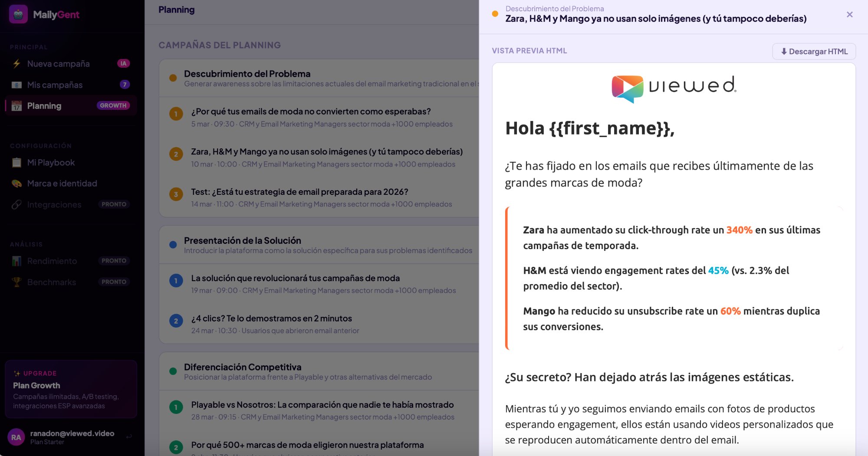Screen dimensions: 868x456
Task: Click the count badge 7 on Mis campañas
Action: [125, 84]
